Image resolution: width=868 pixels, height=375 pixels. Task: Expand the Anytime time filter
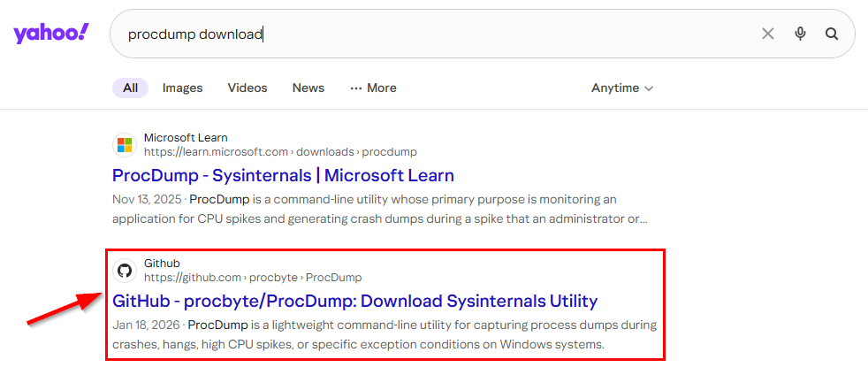622,88
